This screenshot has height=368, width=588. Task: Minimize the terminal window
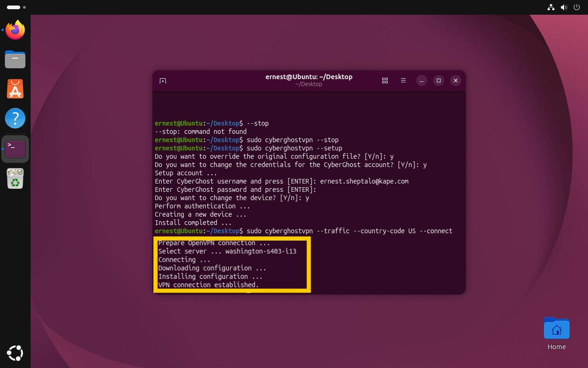pyautogui.click(x=422, y=80)
